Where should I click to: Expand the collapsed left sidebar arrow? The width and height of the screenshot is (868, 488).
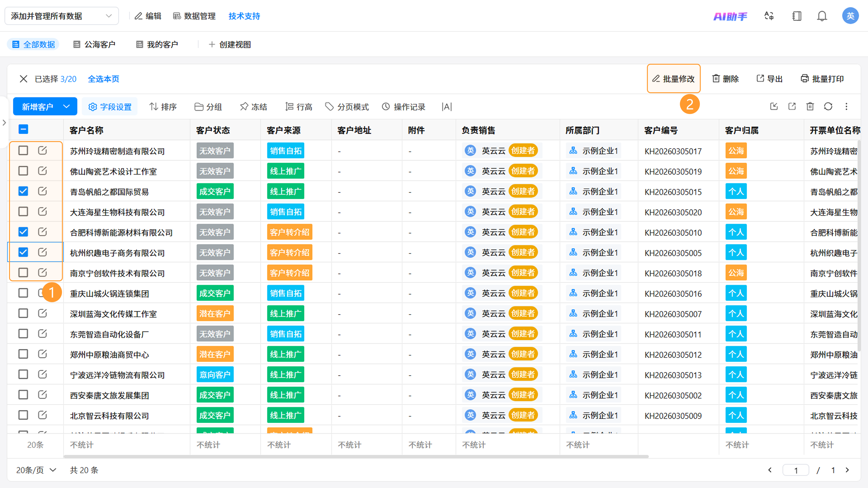coord(4,123)
